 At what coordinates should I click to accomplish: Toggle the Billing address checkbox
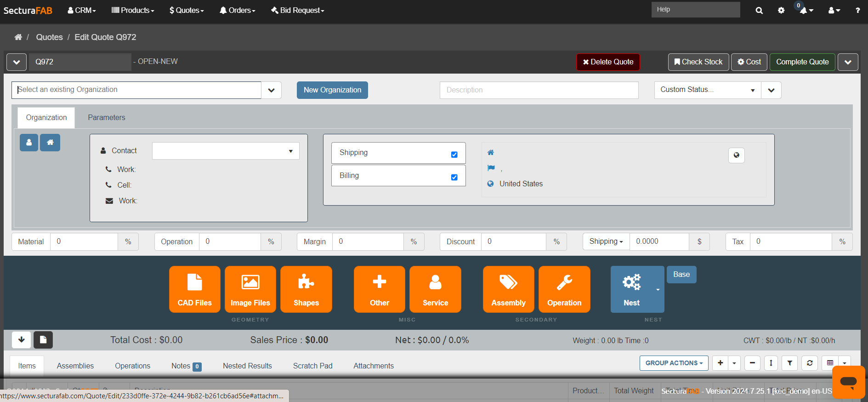coord(454,178)
